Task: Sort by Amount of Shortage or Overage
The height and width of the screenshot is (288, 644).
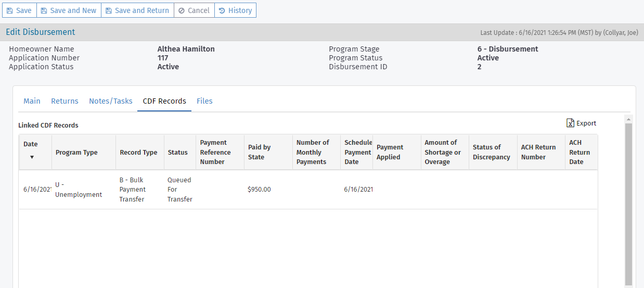Action: (x=445, y=152)
